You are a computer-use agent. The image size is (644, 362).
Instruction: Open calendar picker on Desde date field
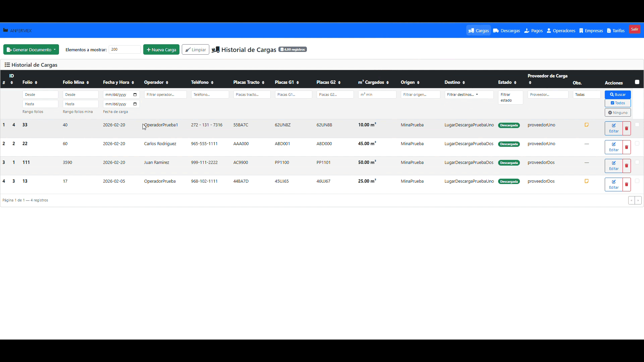click(x=135, y=95)
